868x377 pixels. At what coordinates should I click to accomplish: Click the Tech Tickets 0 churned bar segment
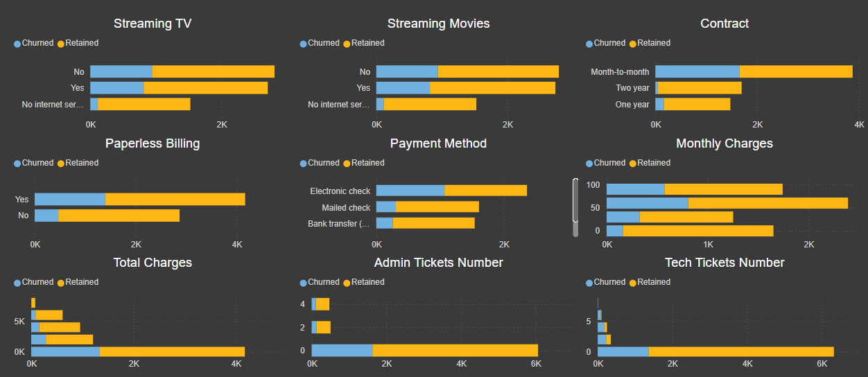click(x=623, y=351)
